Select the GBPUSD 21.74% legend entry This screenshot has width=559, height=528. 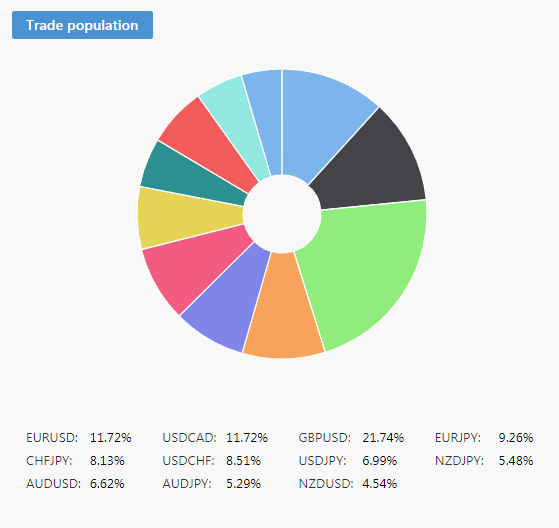(351, 437)
